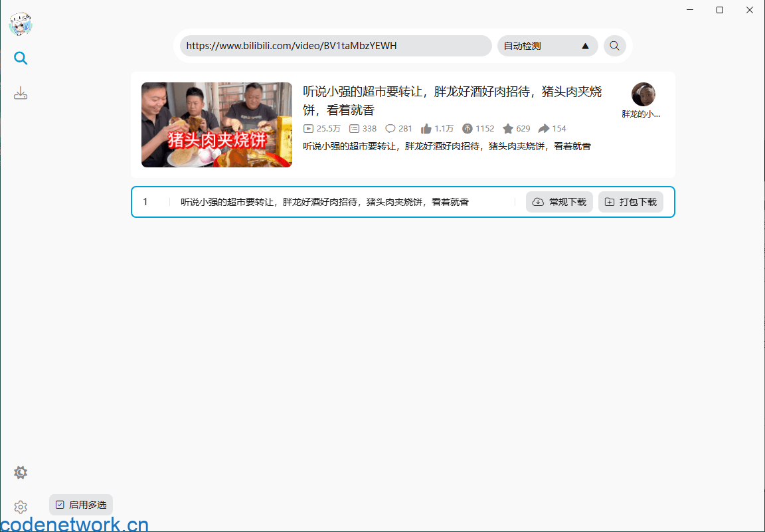This screenshot has width=765, height=532.
Task: Click the user avatar logo at top left
Action: coord(21,24)
